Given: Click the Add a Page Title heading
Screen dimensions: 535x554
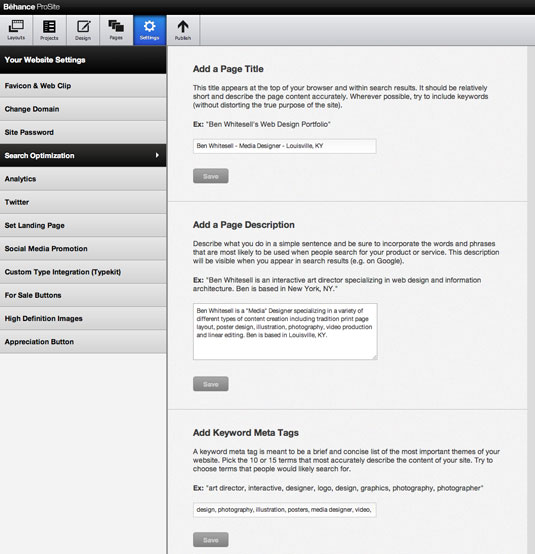Looking at the screenshot, I should pyautogui.click(x=228, y=69).
